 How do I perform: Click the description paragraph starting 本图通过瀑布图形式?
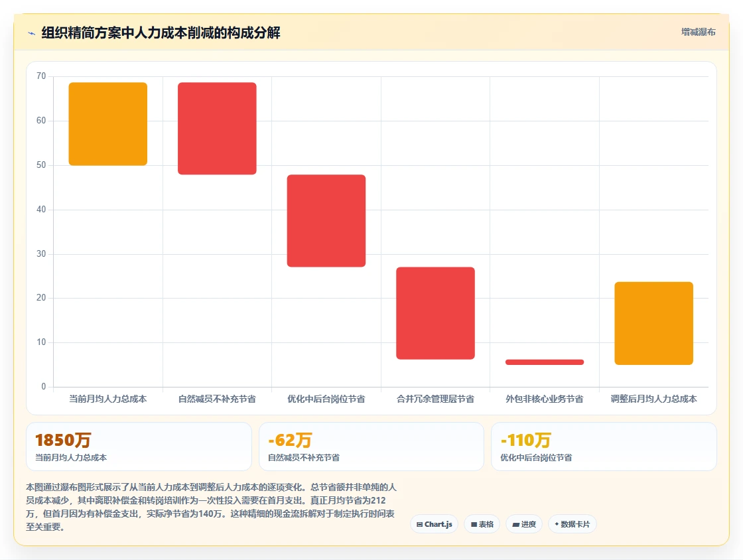pyautogui.click(x=212, y=507)
